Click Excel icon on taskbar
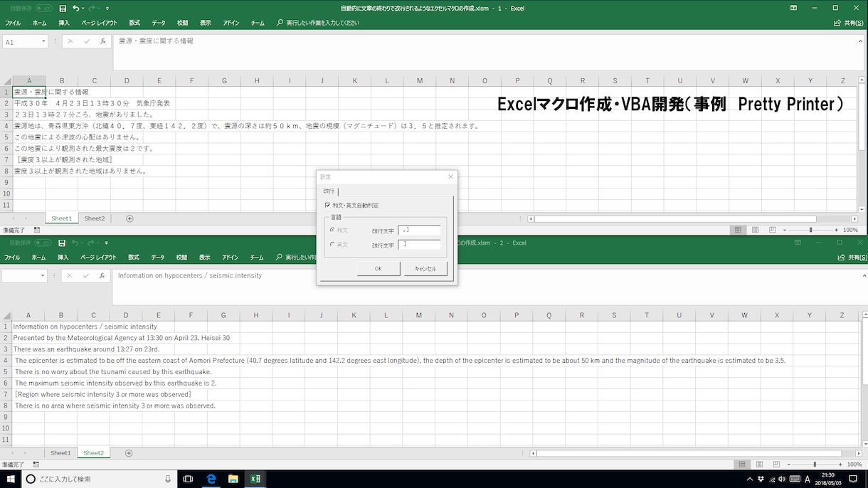 (x=255, y=479)
